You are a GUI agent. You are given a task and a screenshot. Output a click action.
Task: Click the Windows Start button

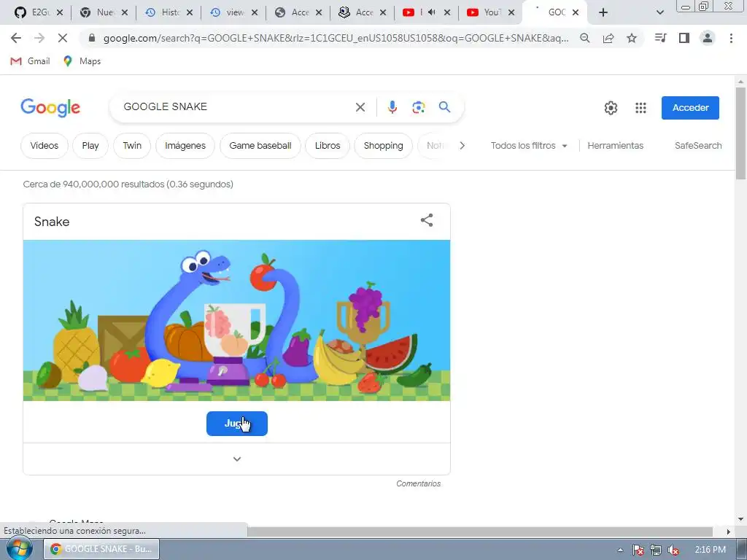19,548
